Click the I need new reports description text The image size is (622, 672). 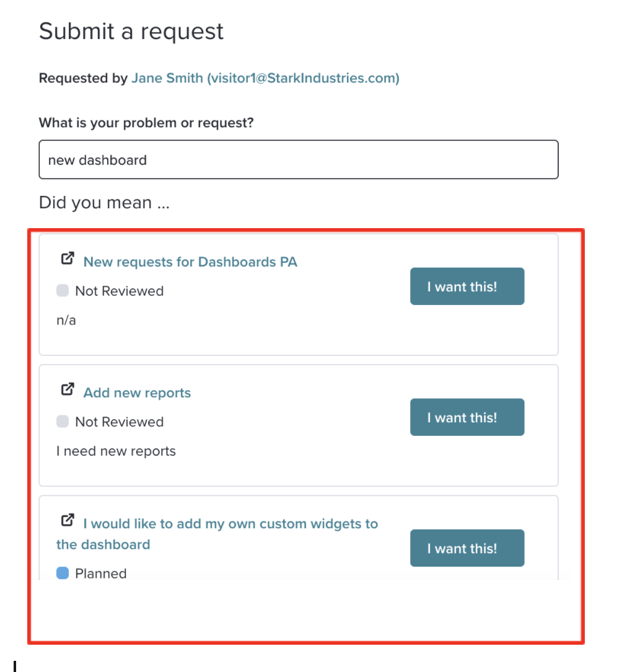(x=116, y=451)
